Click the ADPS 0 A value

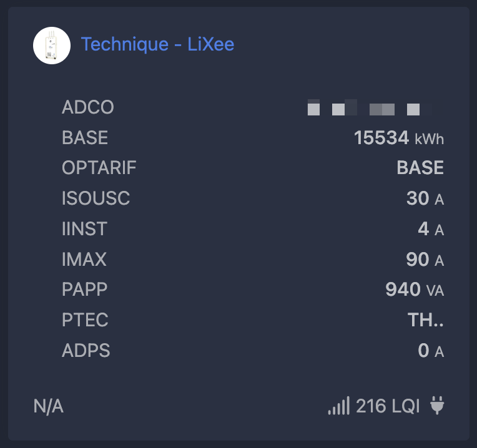pyautogui.click(x=430, y=351)
